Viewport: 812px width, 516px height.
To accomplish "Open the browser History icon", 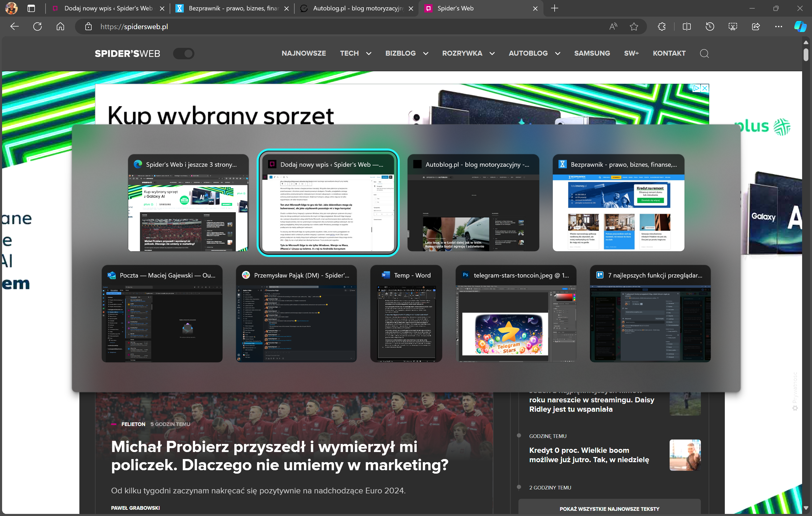I will point(710,27).
